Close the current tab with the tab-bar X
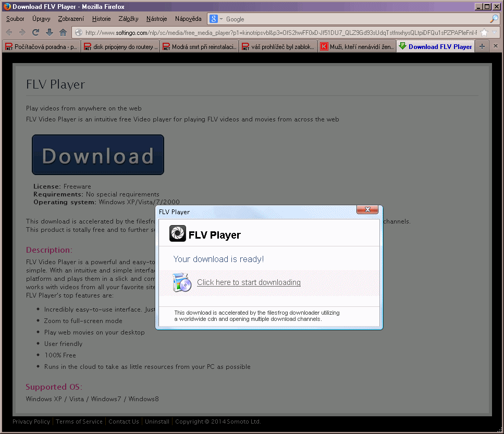504x434 pixels. point(496,46)
